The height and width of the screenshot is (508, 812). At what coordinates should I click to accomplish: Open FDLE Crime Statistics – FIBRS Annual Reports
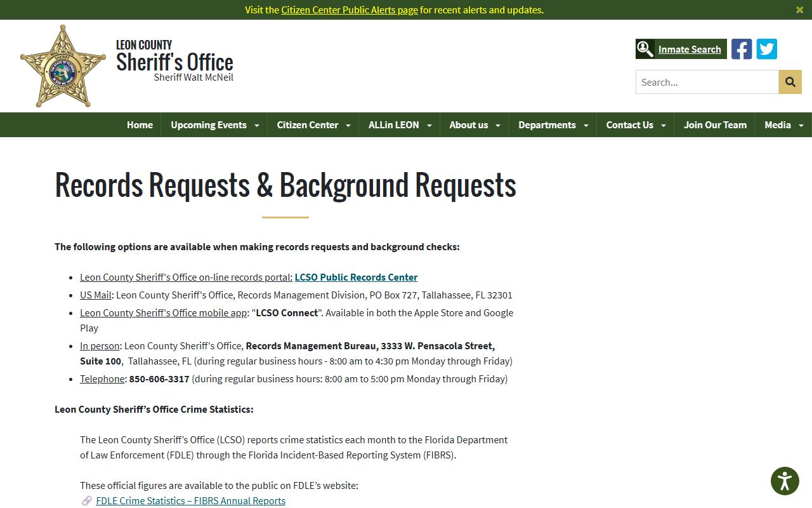(190, 500)
